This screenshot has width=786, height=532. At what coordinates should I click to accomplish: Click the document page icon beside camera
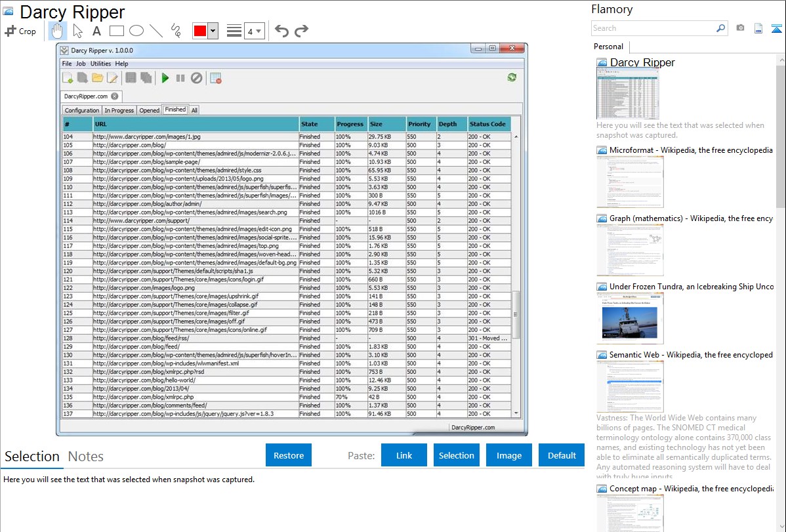[758, 28]
